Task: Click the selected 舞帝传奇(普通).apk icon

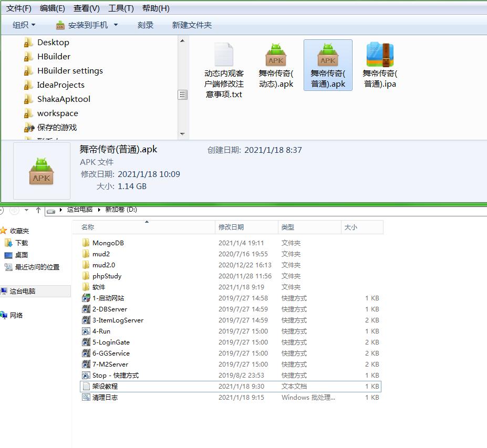Action: pyautogui.click(x=328, y=55)
